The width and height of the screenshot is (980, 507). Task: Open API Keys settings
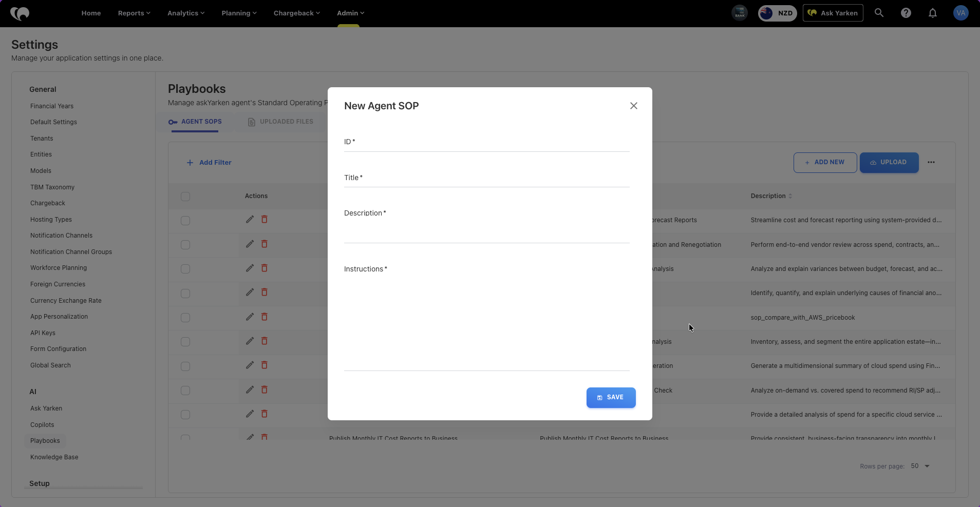point(43,333)
